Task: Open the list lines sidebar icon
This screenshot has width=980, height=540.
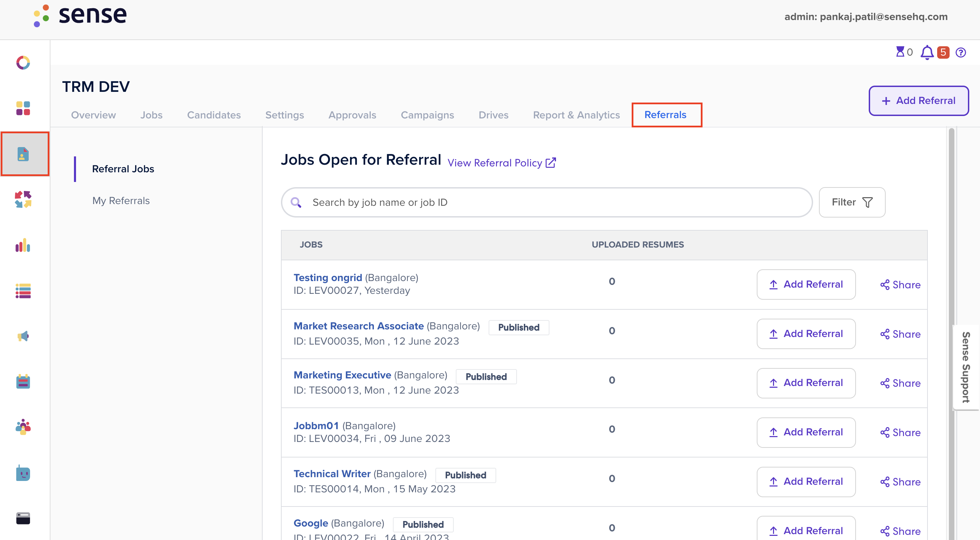Action: [x=23, y=291]
